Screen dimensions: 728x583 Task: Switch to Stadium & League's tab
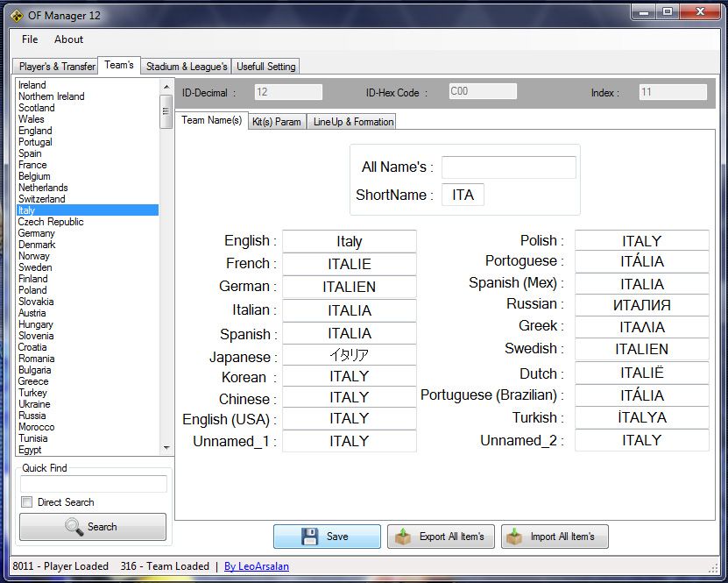[x=187, y=67]
